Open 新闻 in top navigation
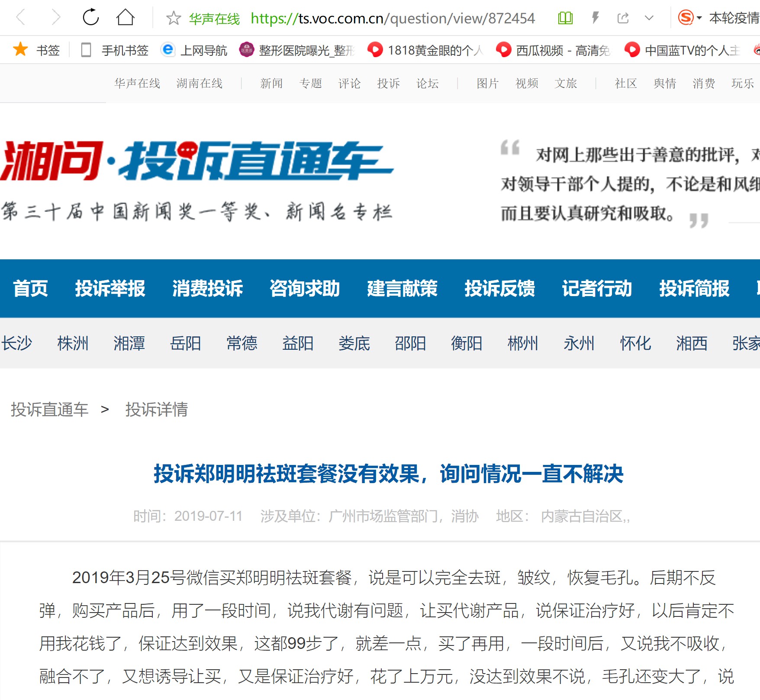Viewport: 760px width, 700px height. click(272, 83)
